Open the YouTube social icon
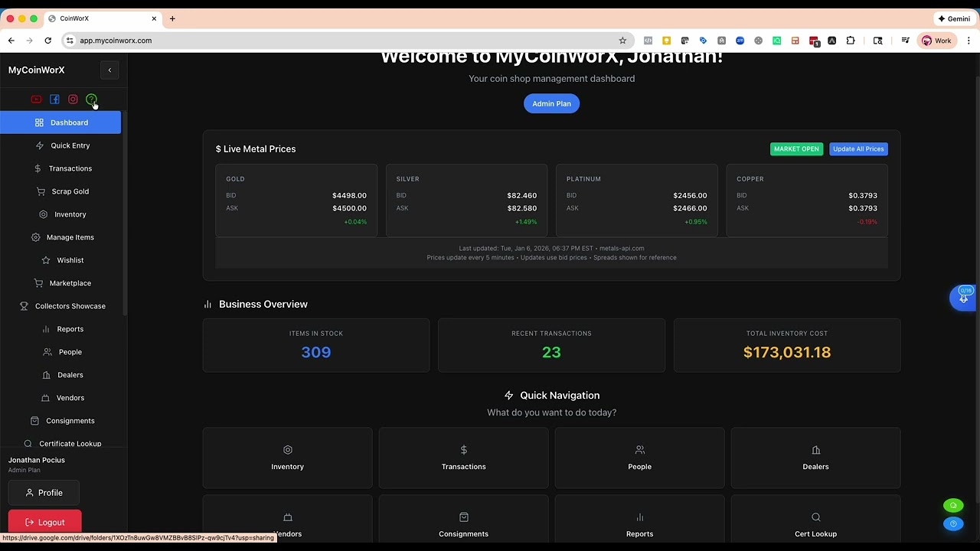The height and width of the screenshot is (551, 980). [36, 99]
